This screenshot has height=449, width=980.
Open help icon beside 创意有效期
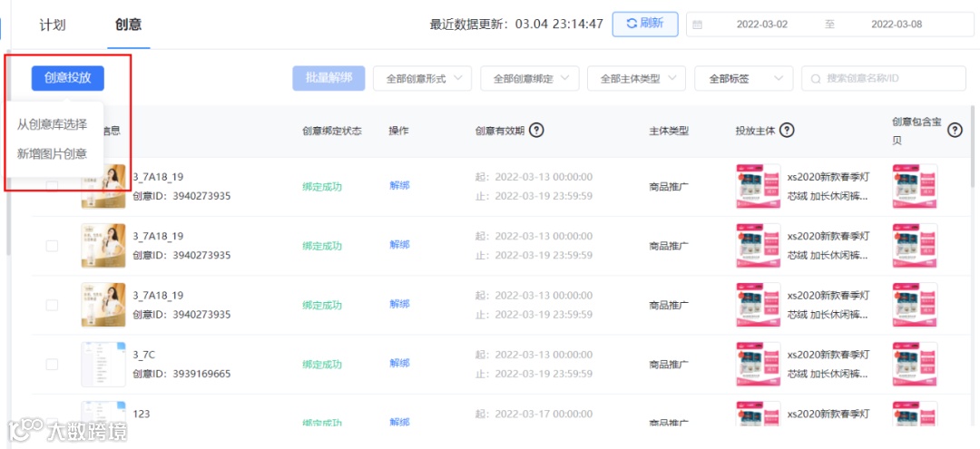click(537, 131)
